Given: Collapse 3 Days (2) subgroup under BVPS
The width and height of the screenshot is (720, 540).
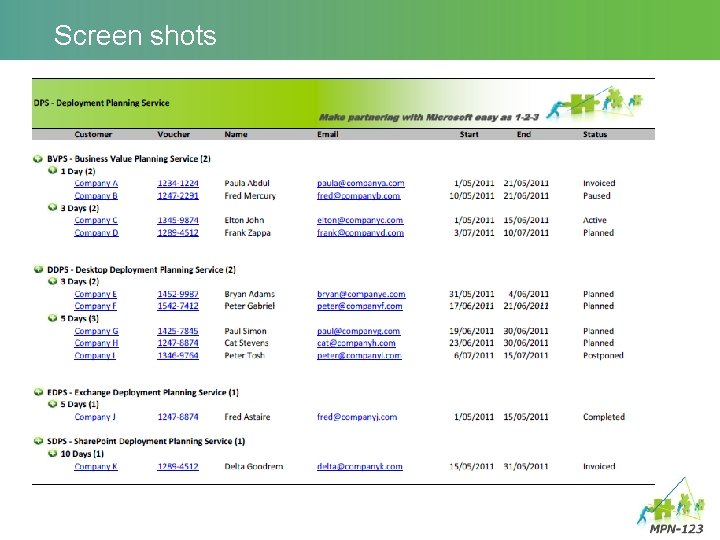Looking at the screenshot, I should (x=52, y=208).
